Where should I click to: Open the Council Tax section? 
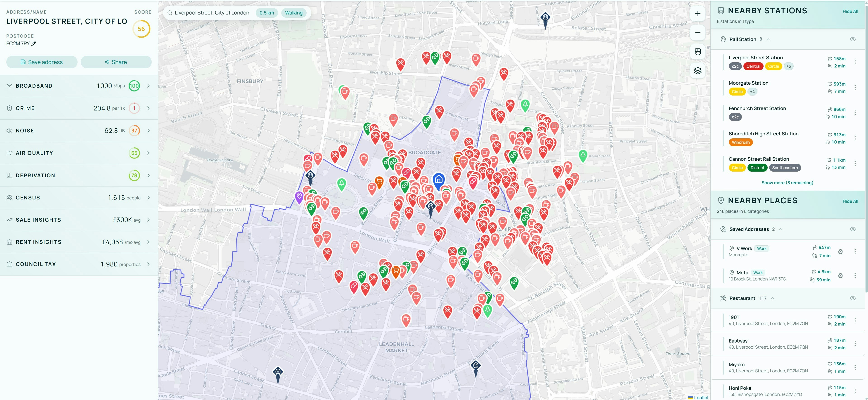79,264
